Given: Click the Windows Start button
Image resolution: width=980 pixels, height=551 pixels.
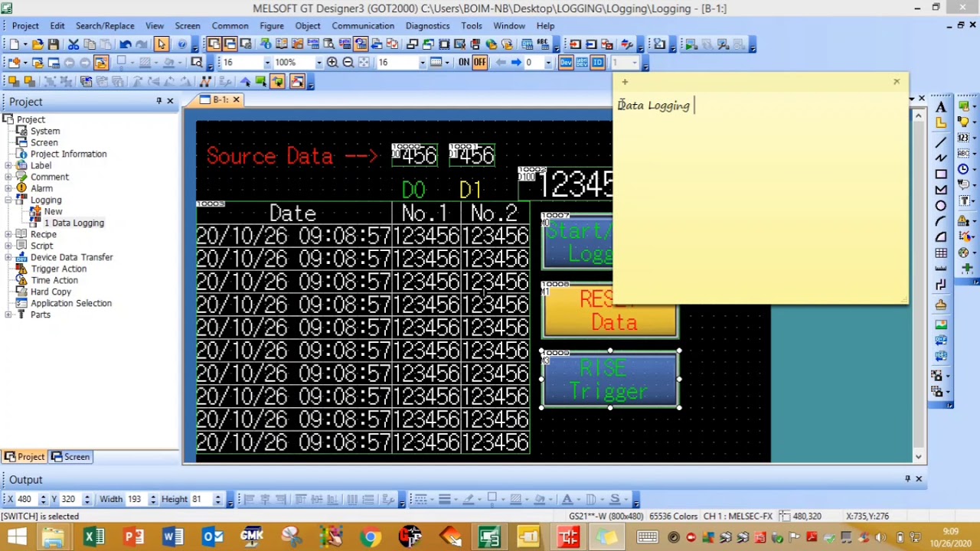Looking at the screenshot, I should 15,537.
